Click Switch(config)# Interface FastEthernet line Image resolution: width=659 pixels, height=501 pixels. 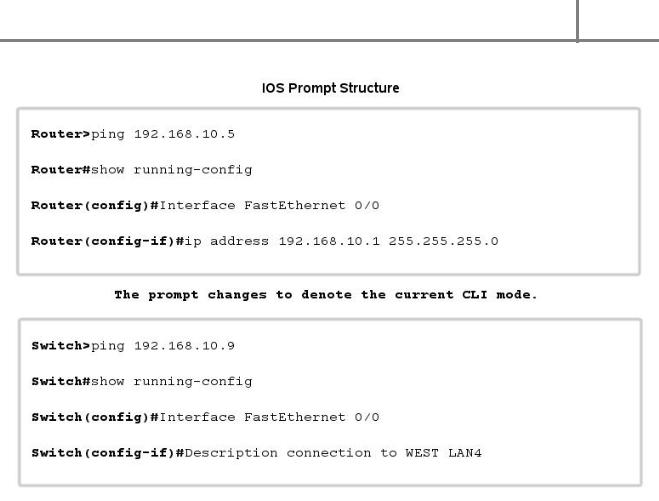tap(205, 417)
